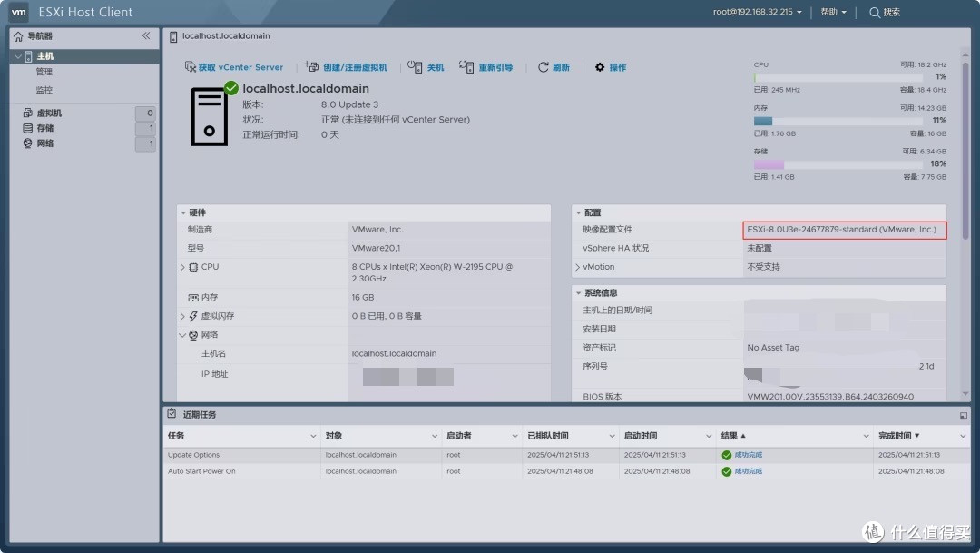
Task: Click the storage icon beside 存储
Action: pyautogui.click(x=27, y=128)
